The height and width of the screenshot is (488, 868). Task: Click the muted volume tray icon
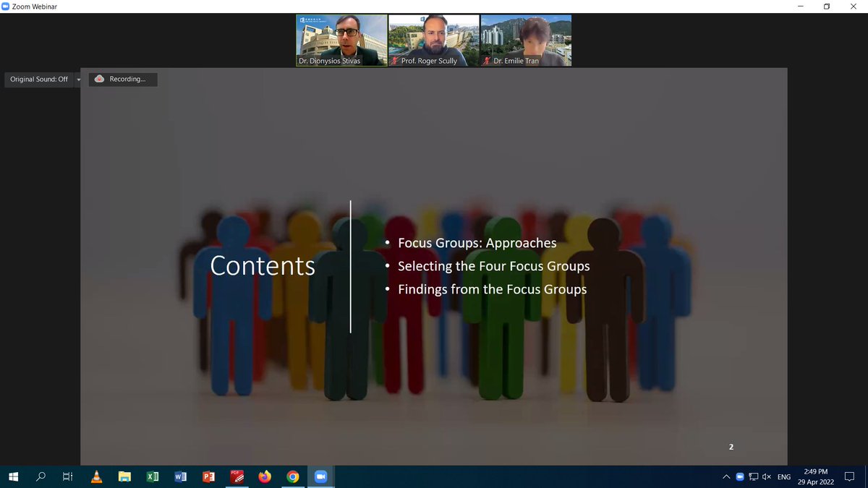(767, 477)
